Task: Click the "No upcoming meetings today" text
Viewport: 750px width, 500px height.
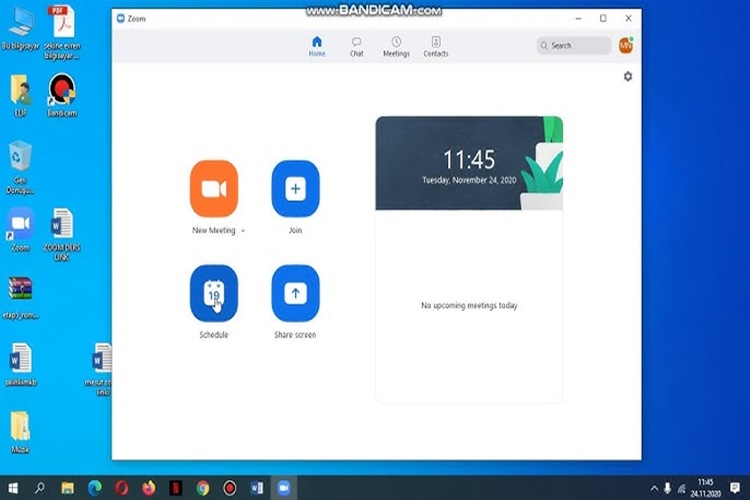Action: (469, 305)
